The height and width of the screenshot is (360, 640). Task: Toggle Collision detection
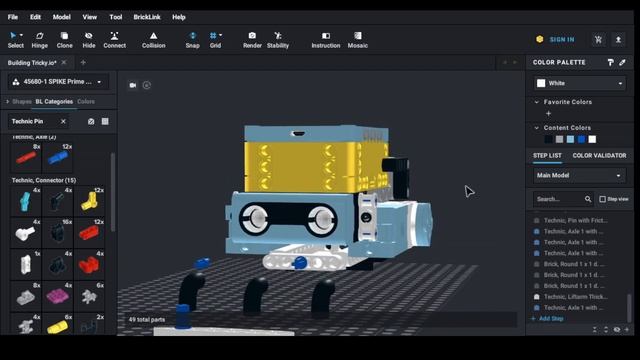point(153,40)
